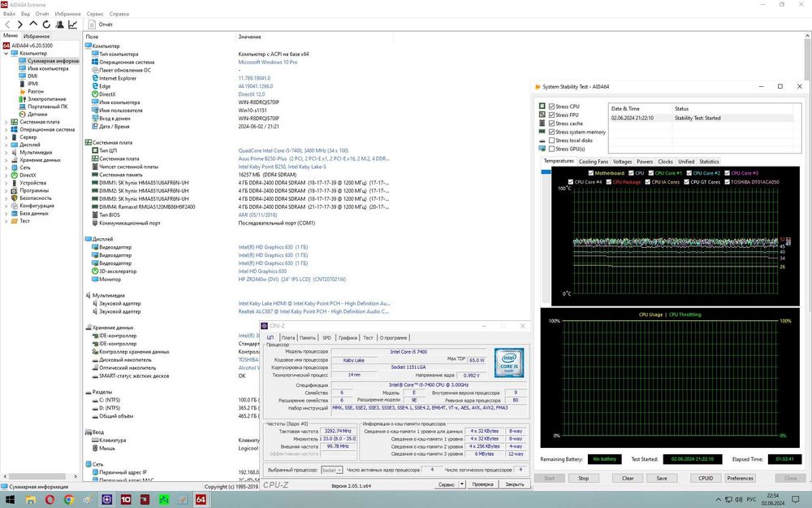
Task: Click the Clear button in Stability Test
Action: click(628, 478)
